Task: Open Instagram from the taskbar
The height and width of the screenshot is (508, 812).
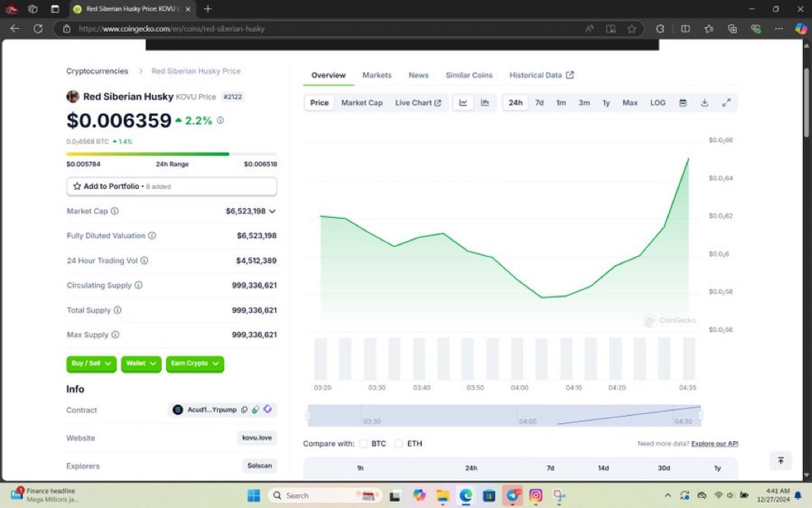Action: (536, 496)
